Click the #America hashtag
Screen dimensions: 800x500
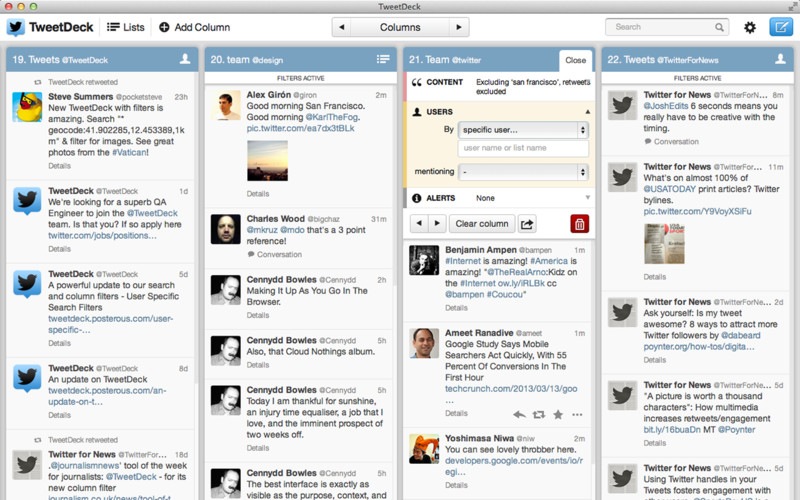tap(549, 261)
